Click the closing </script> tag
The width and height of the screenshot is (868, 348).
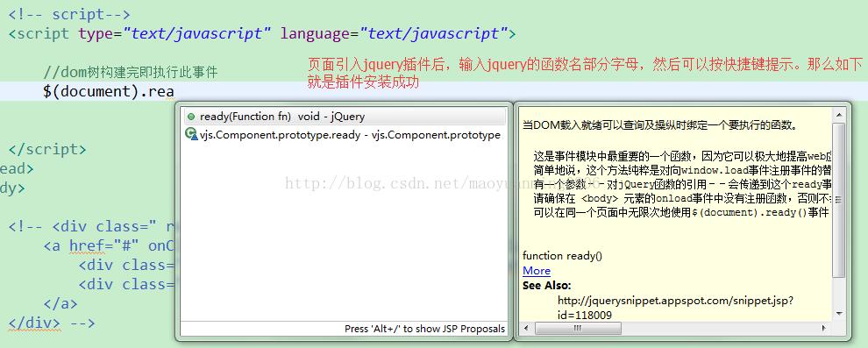[47, 149]
